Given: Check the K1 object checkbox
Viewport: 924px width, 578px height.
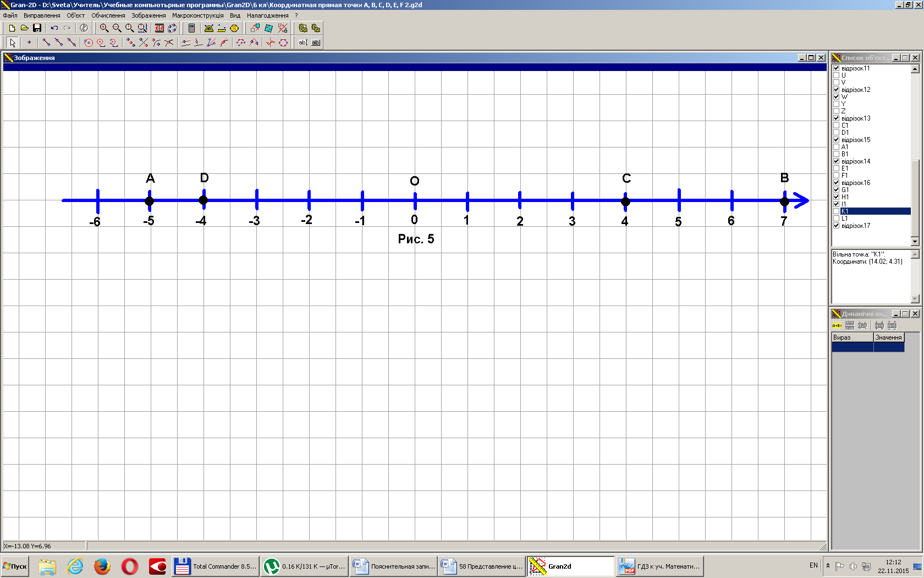Looking at the screenshot, I should (836, 211).
